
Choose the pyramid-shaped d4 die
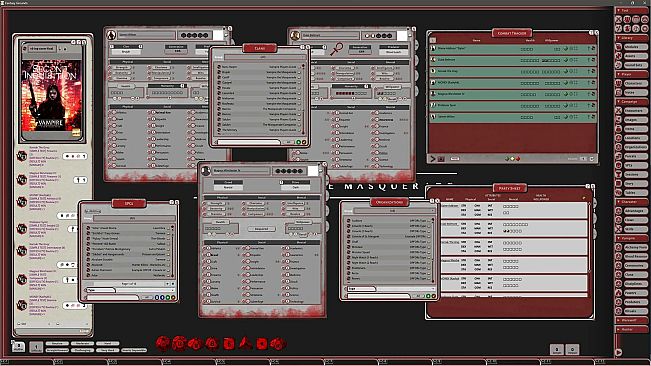click(245, 343)
